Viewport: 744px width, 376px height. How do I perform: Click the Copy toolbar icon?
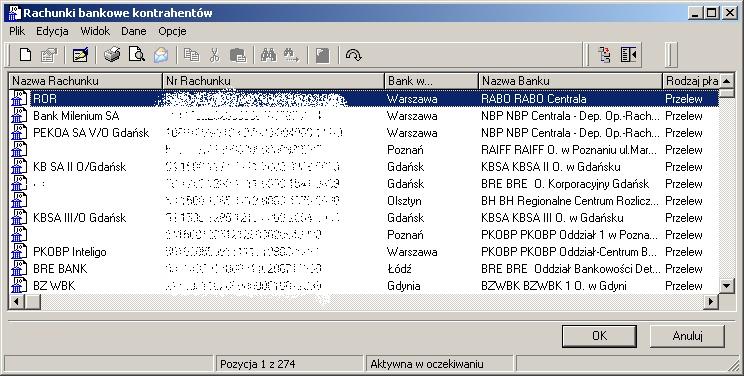pos(191,55)
